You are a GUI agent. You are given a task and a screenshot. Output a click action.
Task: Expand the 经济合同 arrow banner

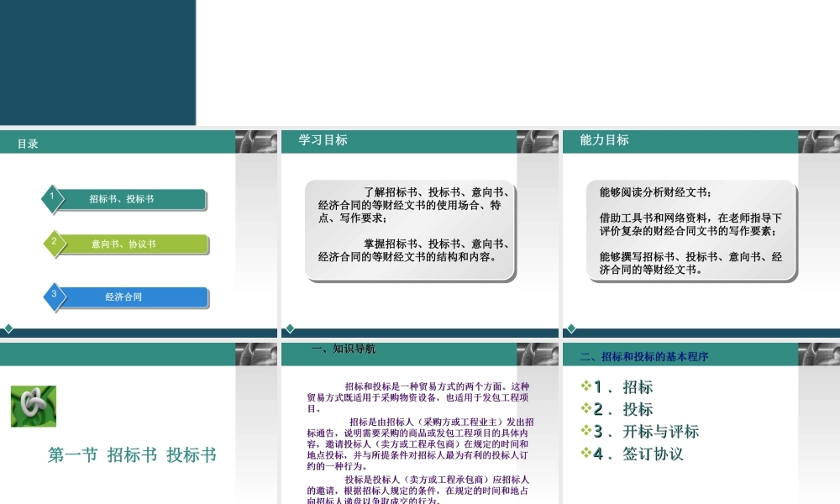128,298
